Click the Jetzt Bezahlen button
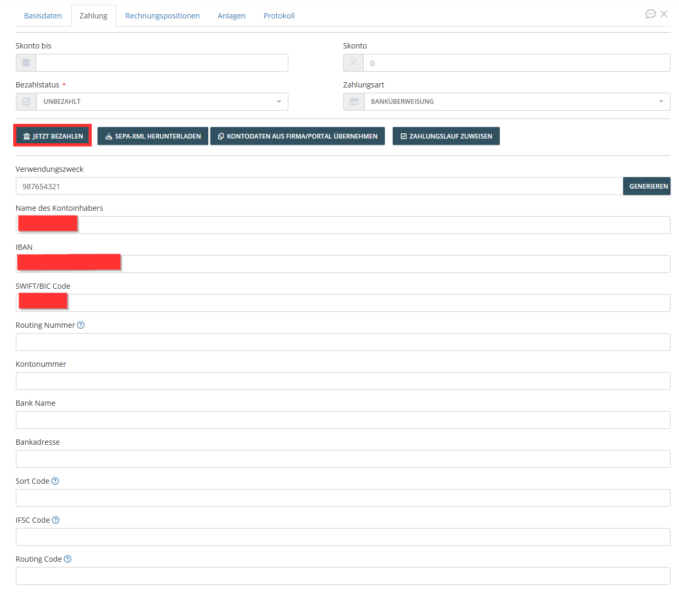The image size is (679, 616). pyautogui.click(x=53, y=136)
